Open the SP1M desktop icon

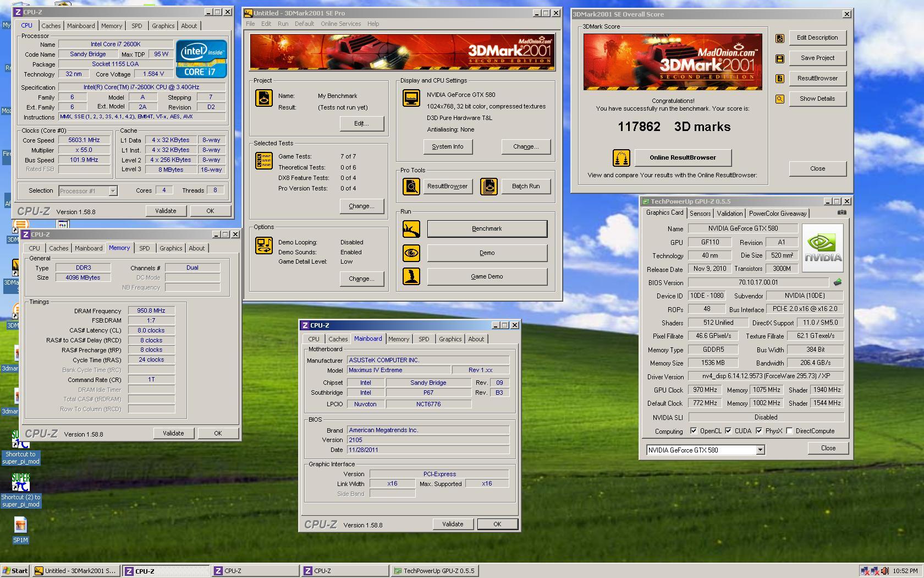coord(20,530)
